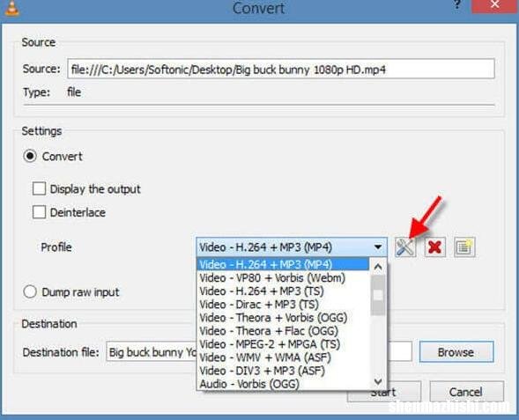Collapse the Profile dropdown arrow

pyautogui.click(x=378, y=247)
